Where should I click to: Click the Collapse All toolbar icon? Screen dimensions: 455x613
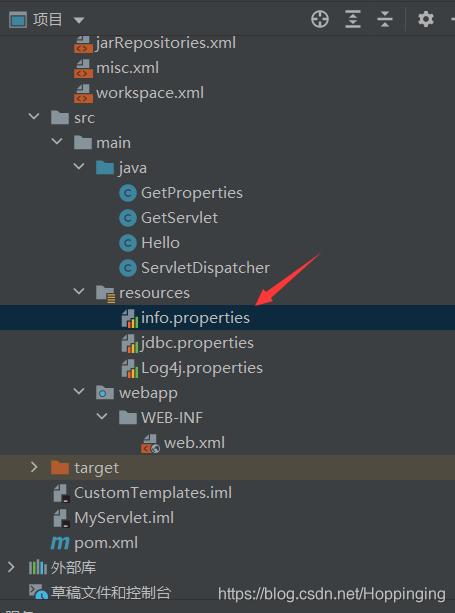(x=385, y=19)
